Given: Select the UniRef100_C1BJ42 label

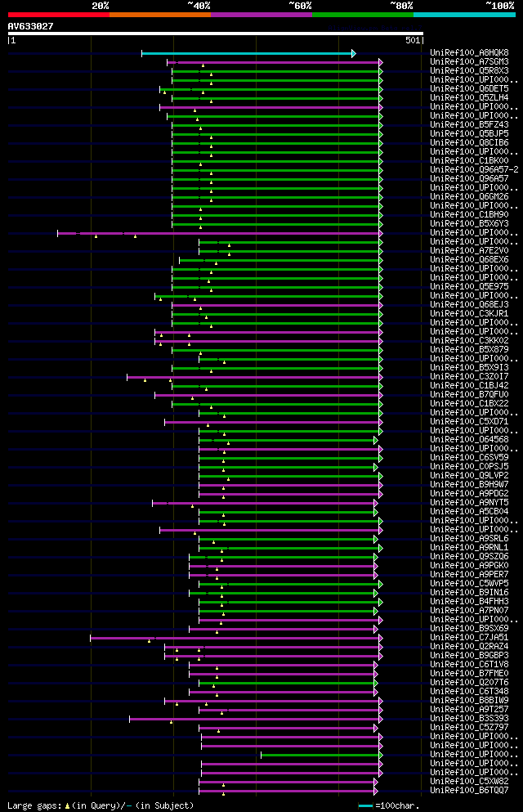Looking at the screenshot, I should click(x=469, y=385).
